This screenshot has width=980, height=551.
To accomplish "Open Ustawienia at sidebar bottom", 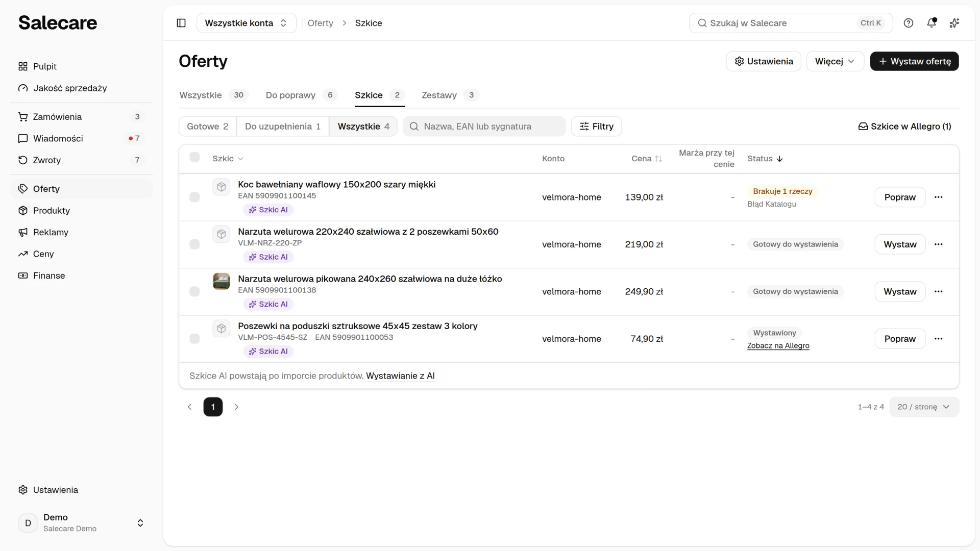I will point(82,490).
